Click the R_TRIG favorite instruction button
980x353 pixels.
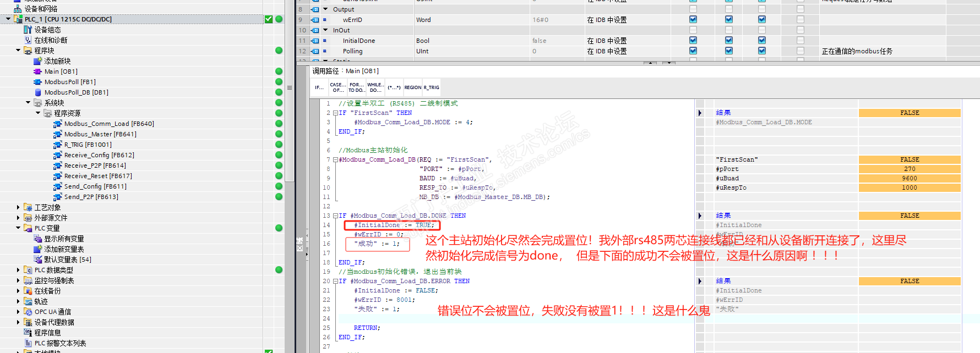pos(431,87)
